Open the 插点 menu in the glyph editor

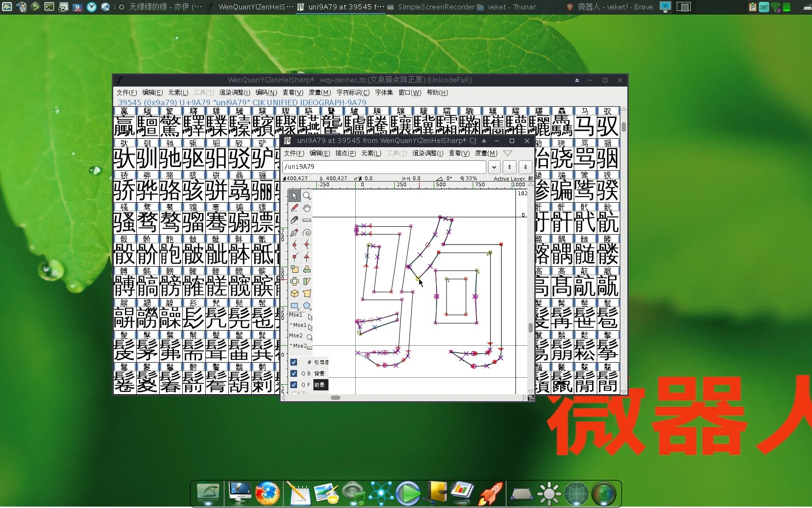click(345, 153)
